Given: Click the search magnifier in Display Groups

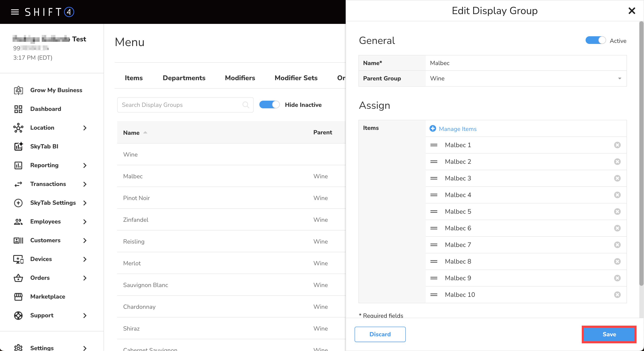Looking at the screenshot, I should tap(246, 105).
